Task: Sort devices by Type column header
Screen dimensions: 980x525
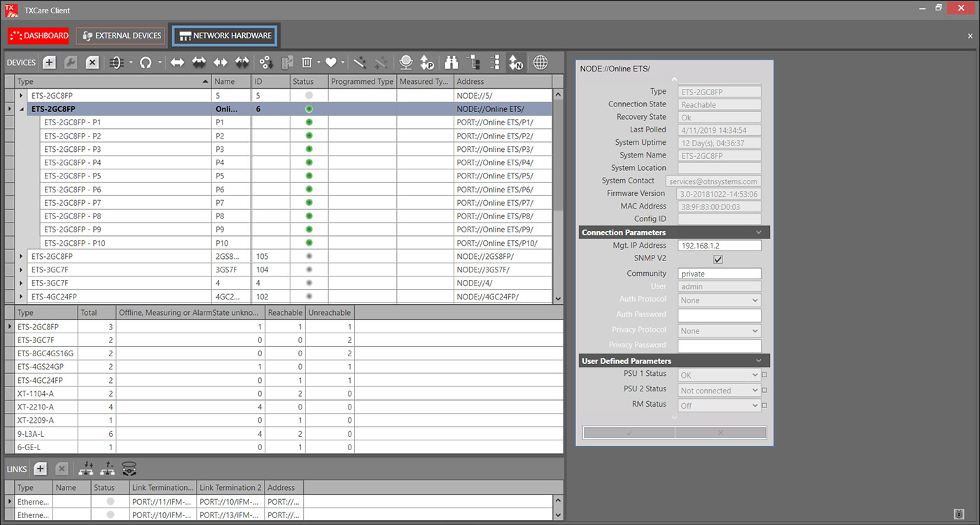Action: [x=113, y=82]
